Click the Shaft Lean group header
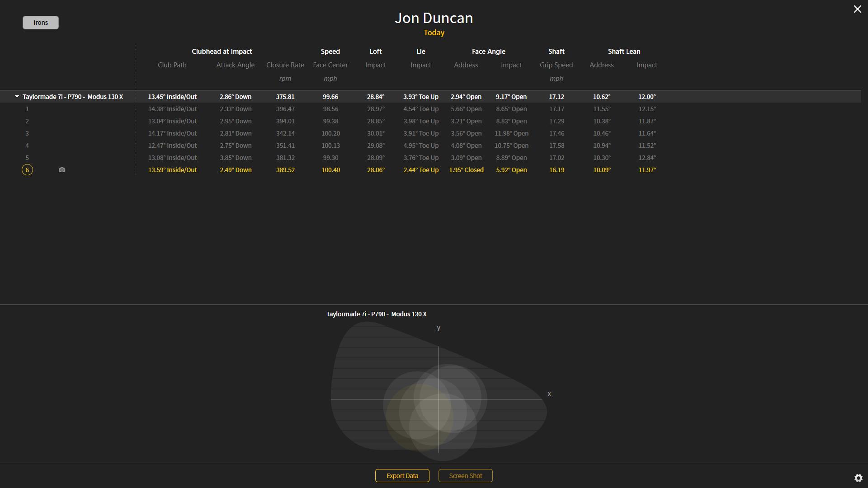 pyautogui.click(x=624, y=52)
